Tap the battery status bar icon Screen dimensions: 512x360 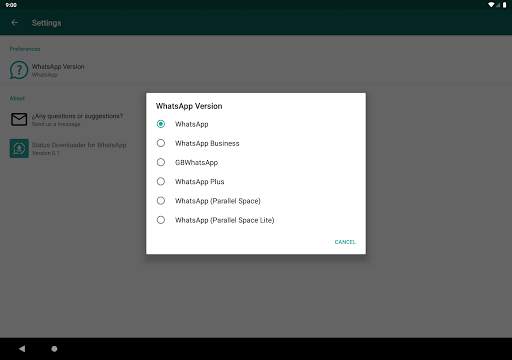pyautogui.click(x=504, y=5)
